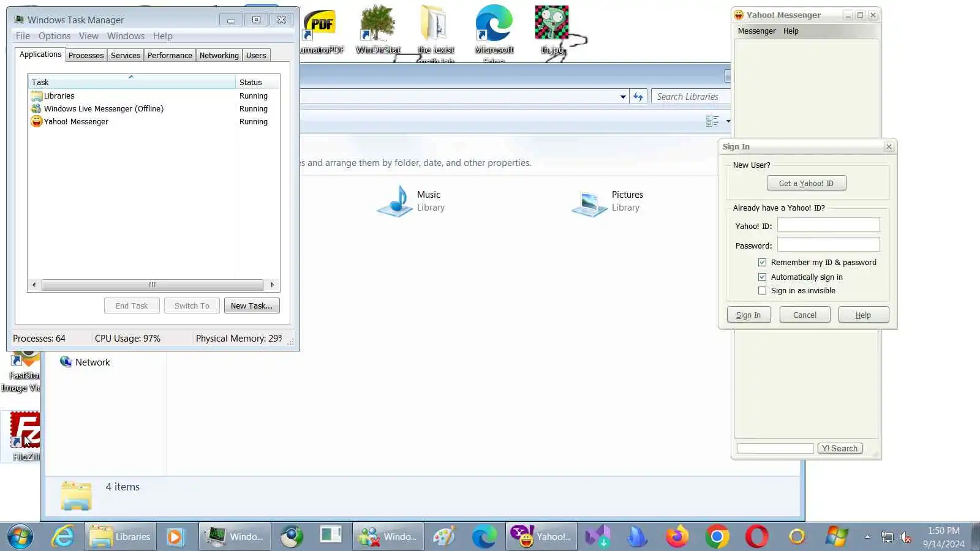
Task: Open Visual Studio Installer taskbar icon
Action: 598,537
